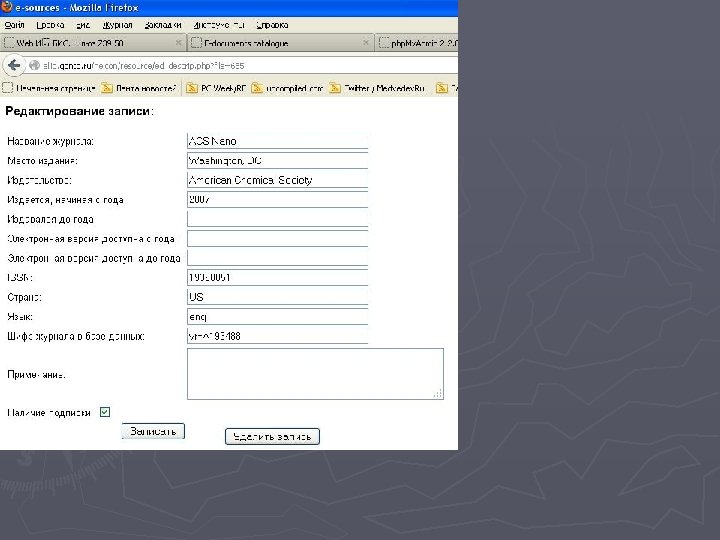The height and width of the screenshot is (540, 720).
Task: Click the Редактирование записи heading
Action: (x=79, y=111)
